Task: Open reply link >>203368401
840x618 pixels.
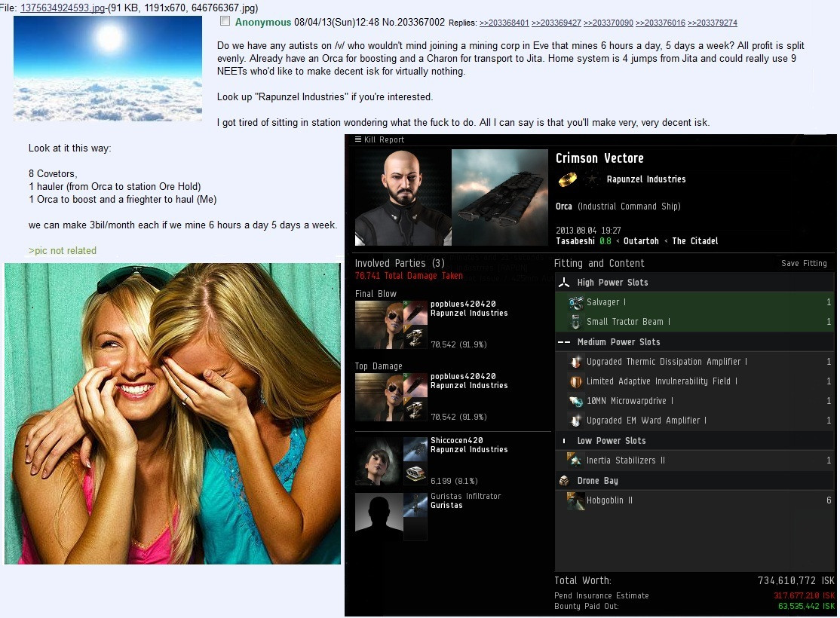Action: pyautogui.click(x=504, y=23)
